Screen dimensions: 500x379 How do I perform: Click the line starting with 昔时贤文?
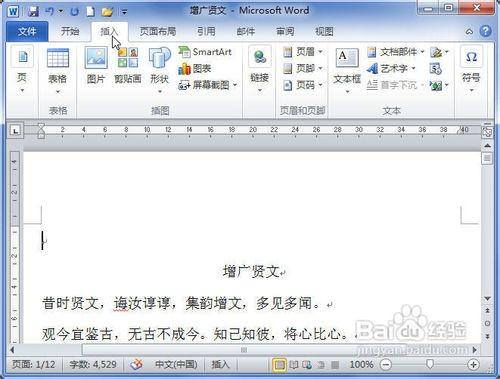tap(182, 303)
